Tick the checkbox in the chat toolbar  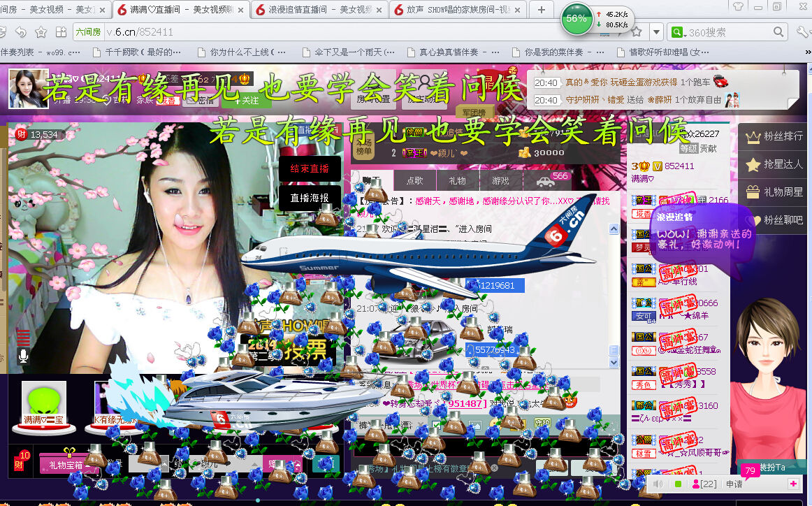(436, 425)
